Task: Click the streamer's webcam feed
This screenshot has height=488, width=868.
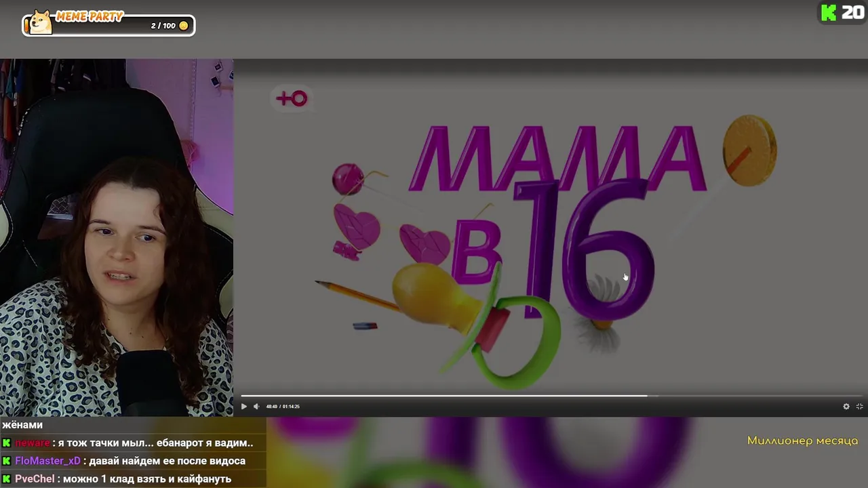Action: click(x=117, y=237)
